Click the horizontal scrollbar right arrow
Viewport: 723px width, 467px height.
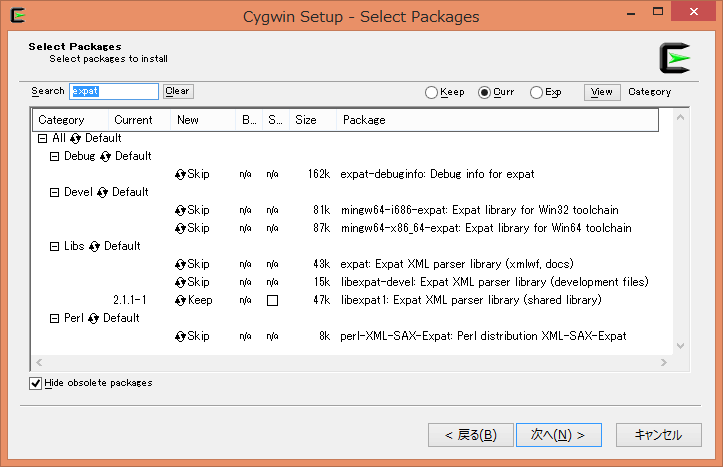click(664, 362)
